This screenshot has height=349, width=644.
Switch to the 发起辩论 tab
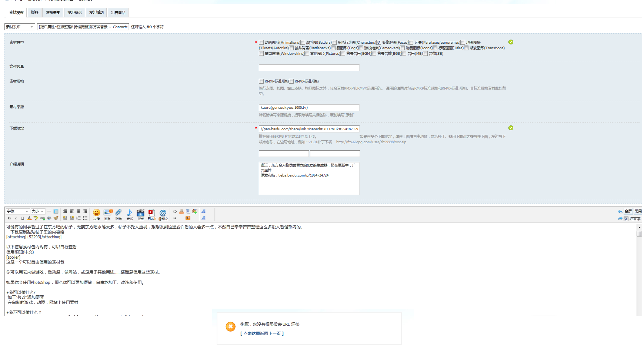[74, 13]
